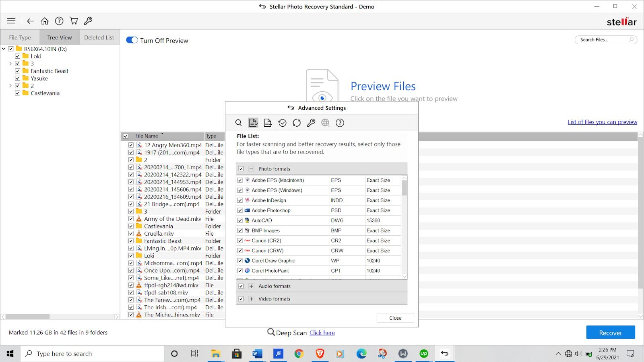Uncheck the Castlevania folder in tree
Screen dimensions: 644x362
(x=18, y=93)
